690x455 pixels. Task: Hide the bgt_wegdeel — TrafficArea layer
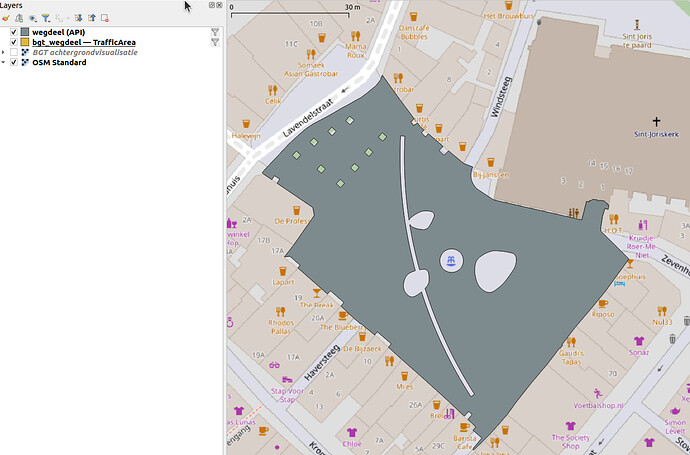13,42
